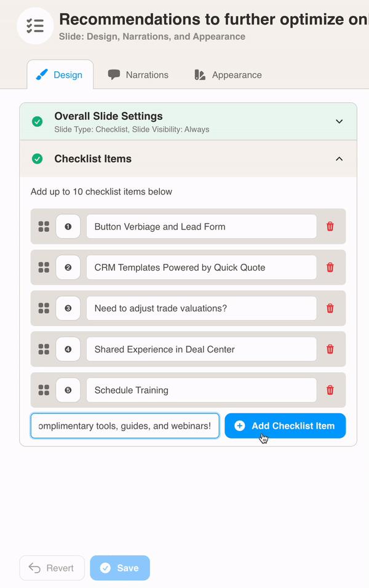Viewport: 369px width, 588px height.
Task: Click the checklist logo icon in the page header
Action: 35,26
